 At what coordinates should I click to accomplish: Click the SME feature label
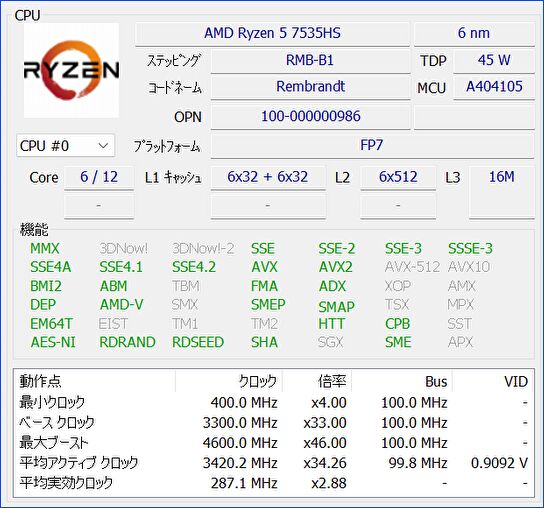tap(398, 342)
